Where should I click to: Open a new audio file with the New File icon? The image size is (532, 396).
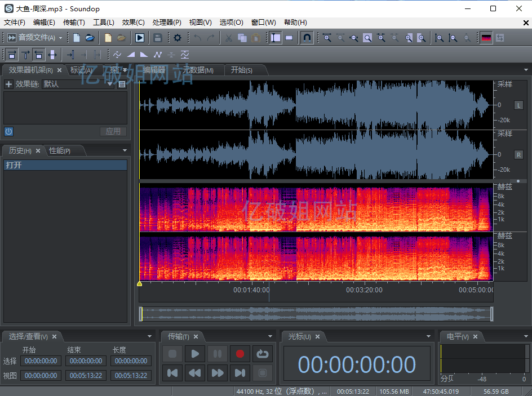coord(76,38)
